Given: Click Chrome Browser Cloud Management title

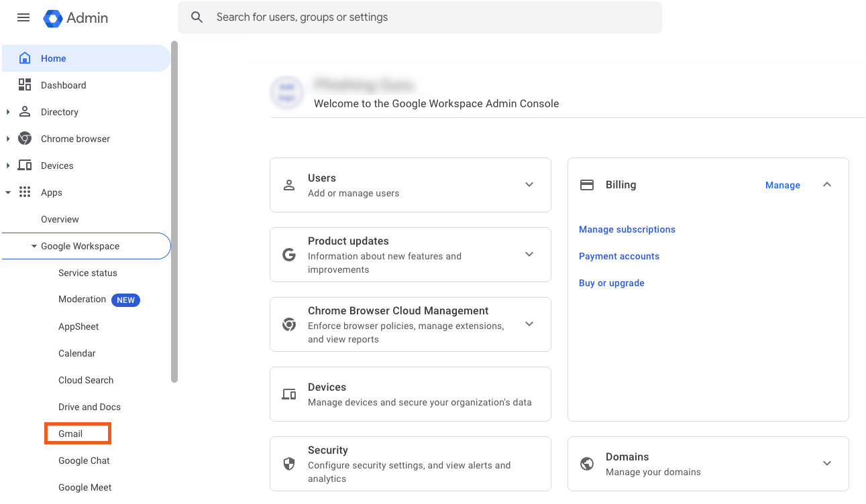Looking at the screenshot, I should pyautogui.click(x=398, y=311).
